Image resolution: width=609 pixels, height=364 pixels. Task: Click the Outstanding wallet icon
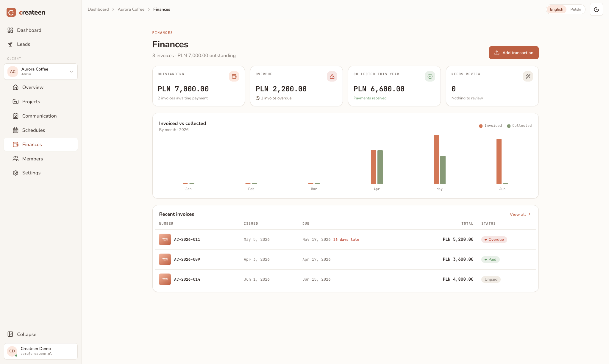(x=234, y=76)
